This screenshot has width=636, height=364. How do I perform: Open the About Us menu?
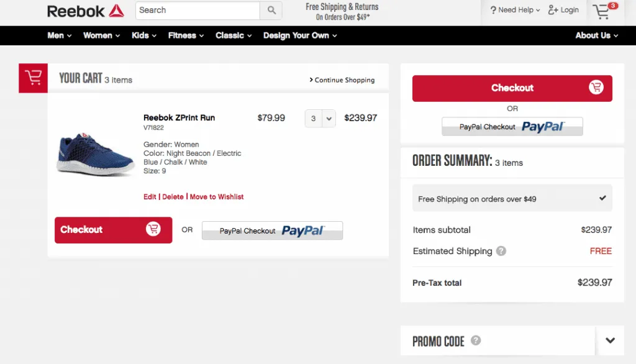tap(596, 35)
